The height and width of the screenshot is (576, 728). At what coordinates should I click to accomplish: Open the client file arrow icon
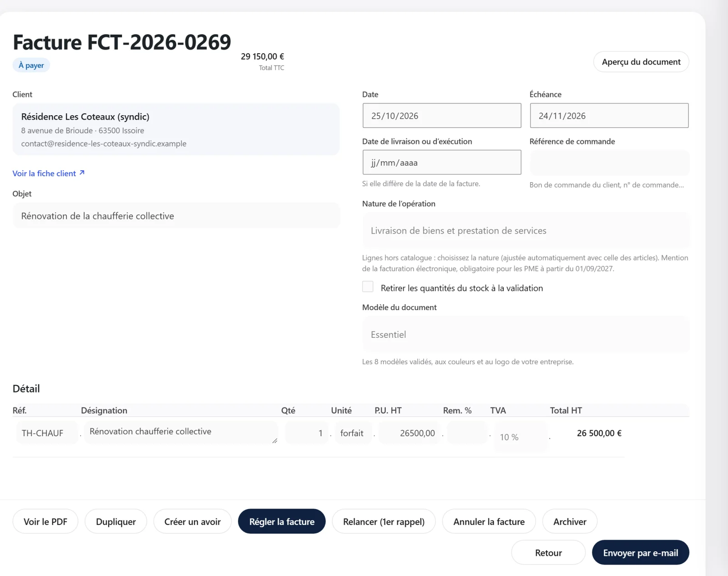tap(82, 173)
